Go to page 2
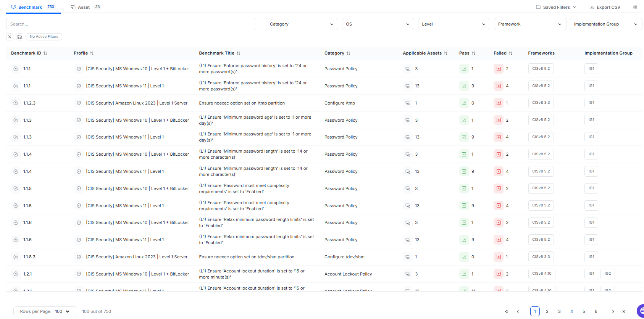Viewport: 644px width, 319px height. coord(547,311)
